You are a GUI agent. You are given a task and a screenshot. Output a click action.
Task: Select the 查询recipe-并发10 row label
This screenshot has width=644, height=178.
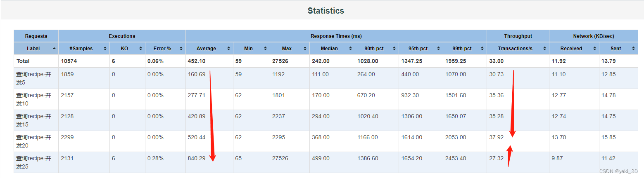click(33, 99)
